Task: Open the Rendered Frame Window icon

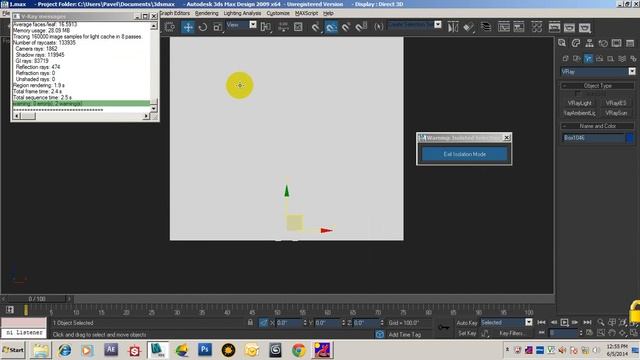Action: pos(569,27)
